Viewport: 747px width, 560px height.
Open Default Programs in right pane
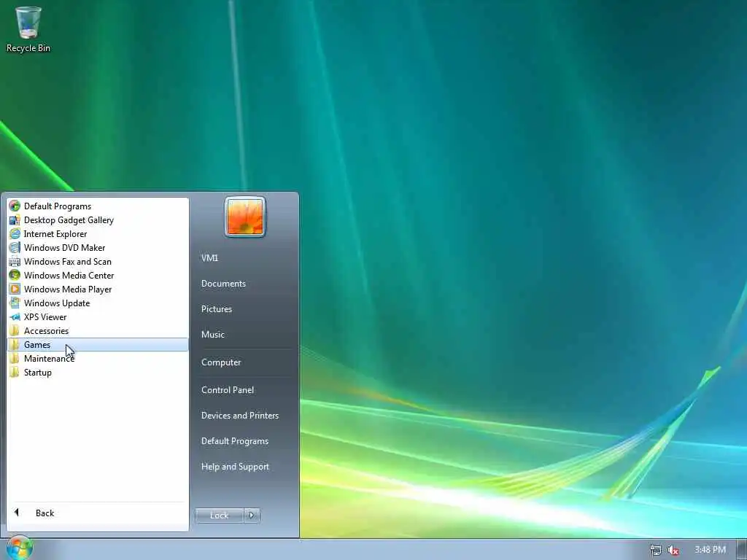pos(234,441)
